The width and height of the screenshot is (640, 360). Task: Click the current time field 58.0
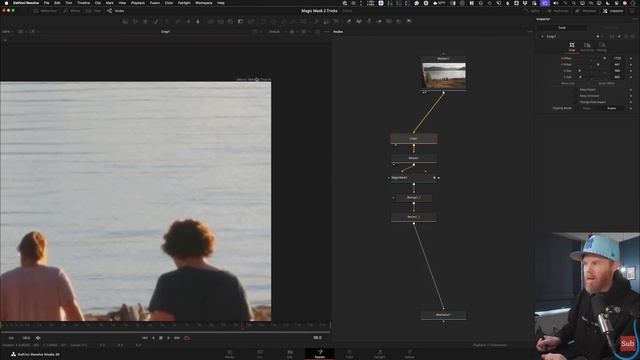317,338
